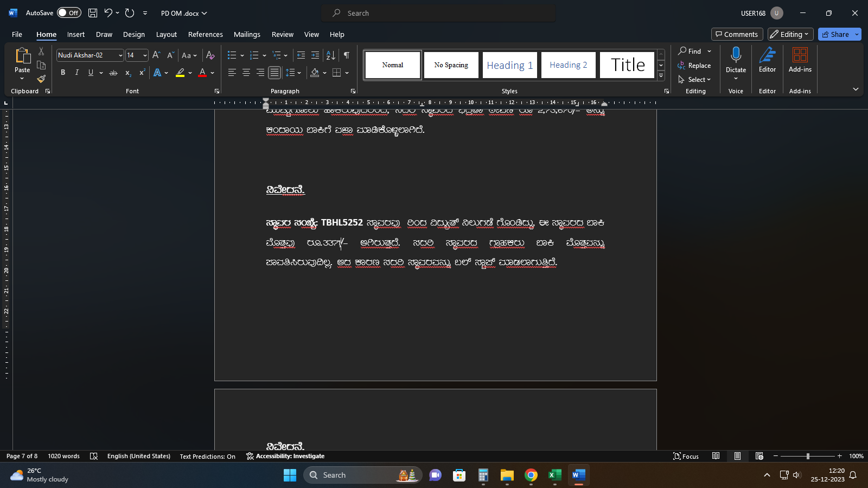Click the Sort A-Z icon

coord(331,55)
